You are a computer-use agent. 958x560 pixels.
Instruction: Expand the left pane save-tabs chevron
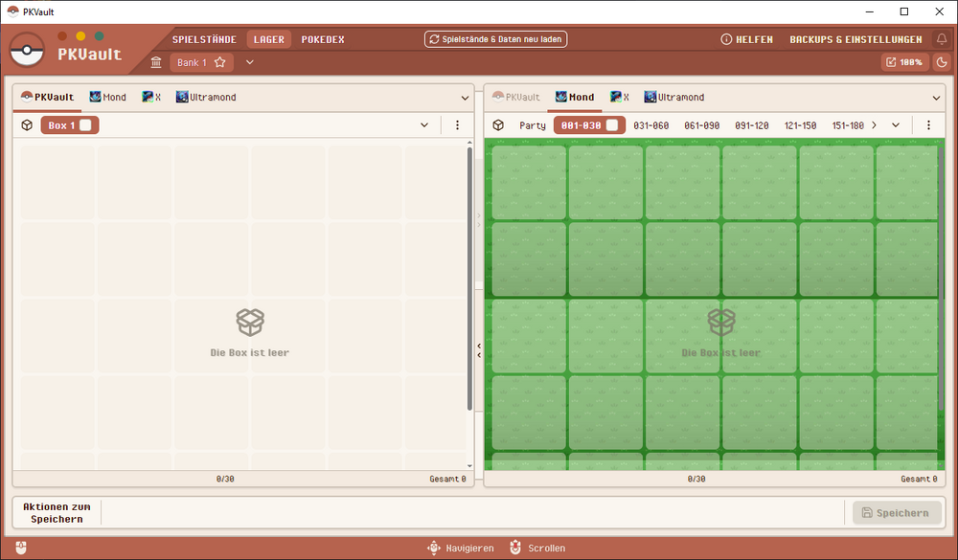pos(465,98)
